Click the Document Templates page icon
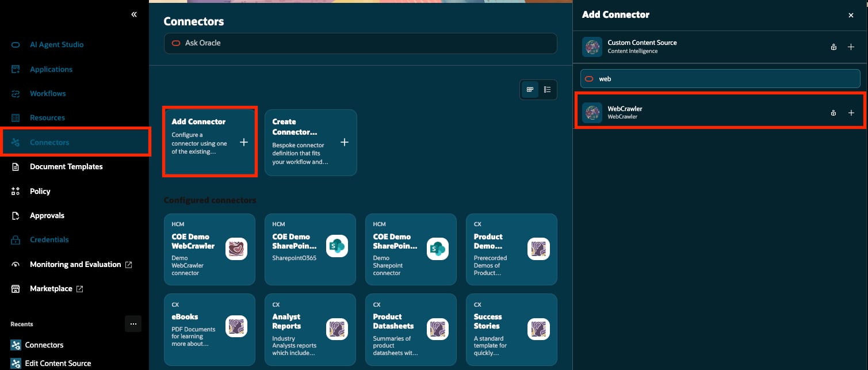868x370 pixels. coord(16,166)
